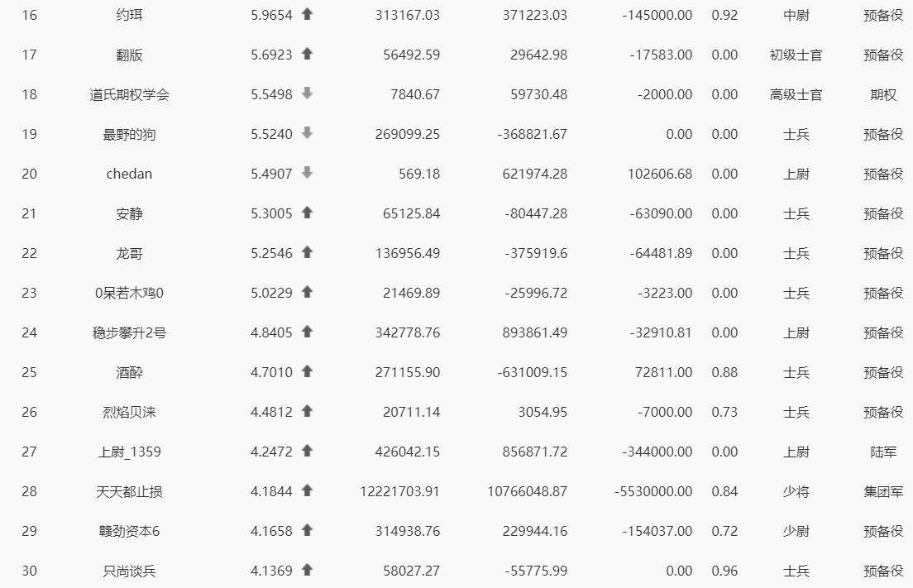Click the 陆军 label for 上尉_1359

click(883, 452)
